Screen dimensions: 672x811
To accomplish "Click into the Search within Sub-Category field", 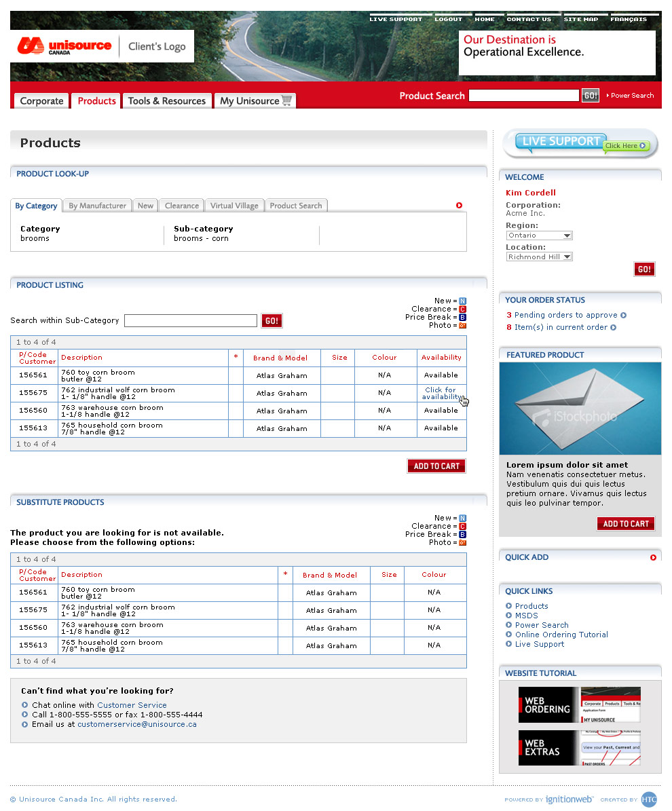I will [191, 321].
